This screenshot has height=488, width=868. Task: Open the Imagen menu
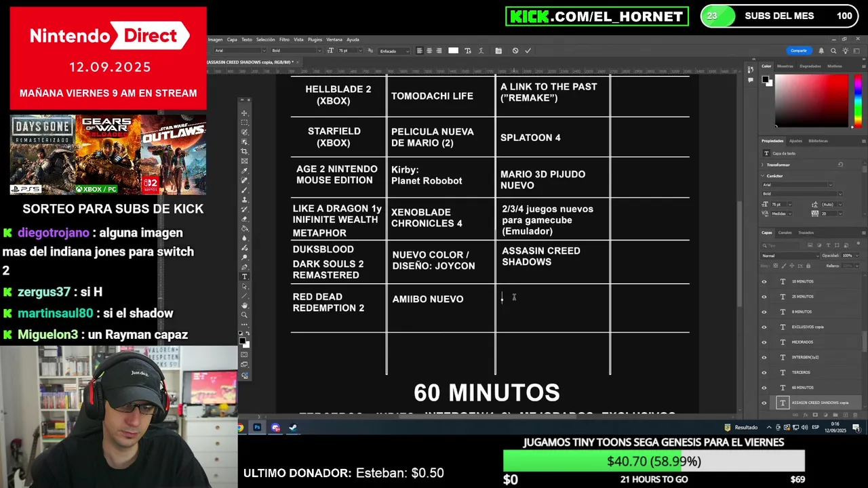tap(216, 39)
